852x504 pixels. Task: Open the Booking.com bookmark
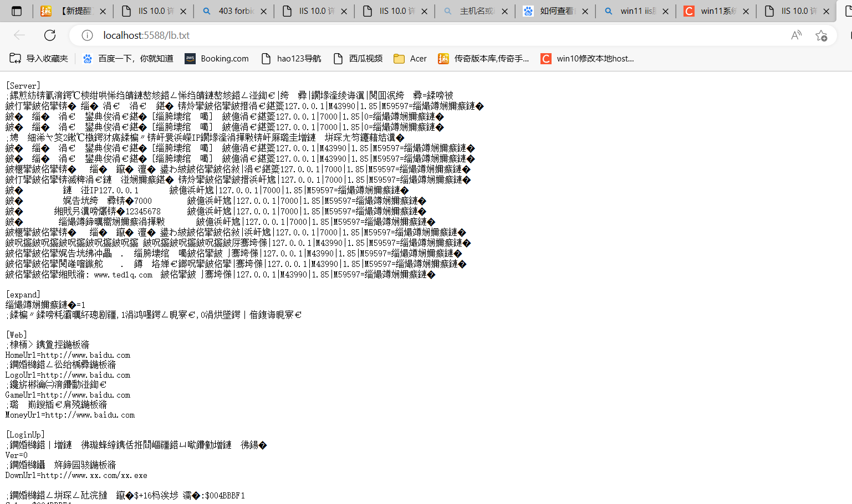(217, 59)
